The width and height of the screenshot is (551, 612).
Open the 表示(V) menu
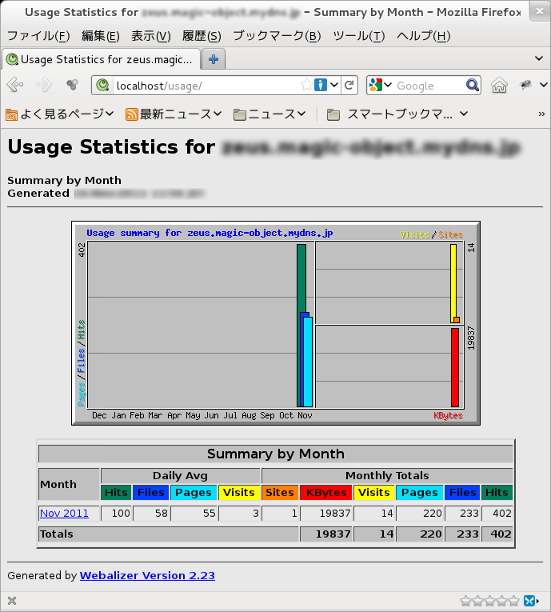(151, 36)
